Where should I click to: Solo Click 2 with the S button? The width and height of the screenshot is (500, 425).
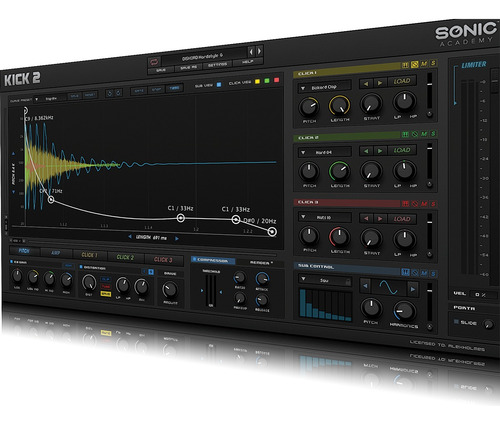(433, 134)
